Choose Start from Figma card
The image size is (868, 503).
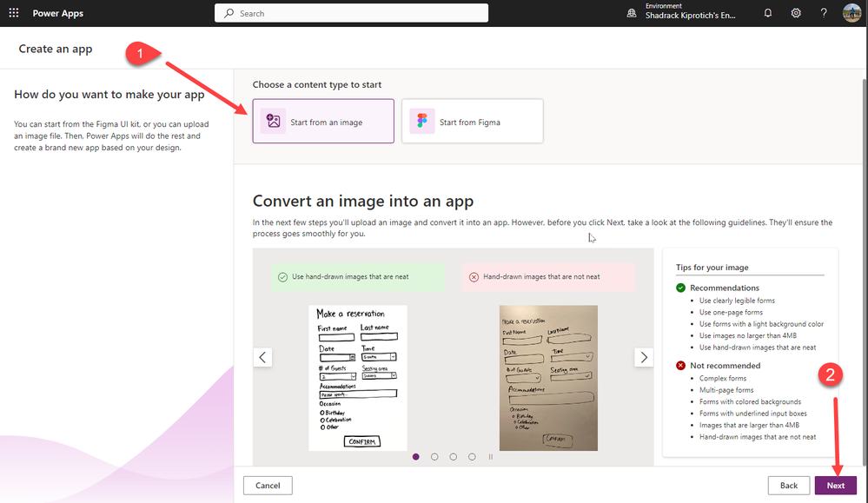pos(472,121)
